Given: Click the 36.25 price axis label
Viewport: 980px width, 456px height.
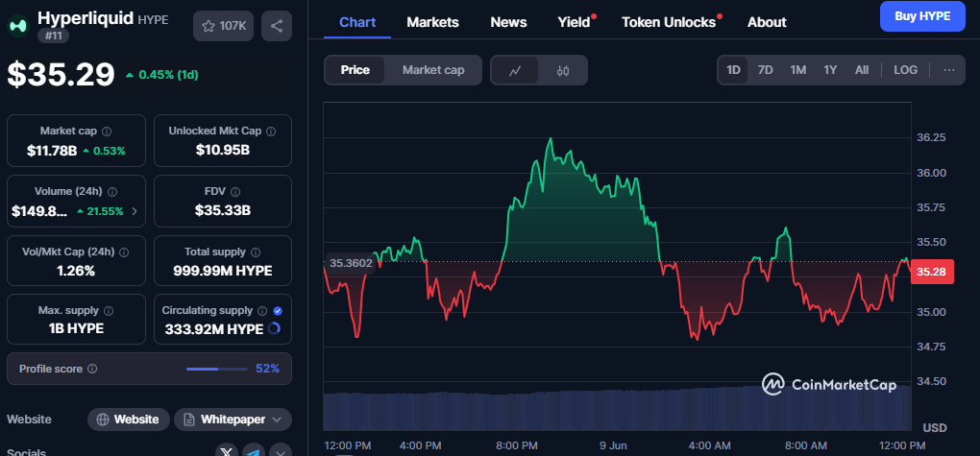Looking at the screenshot, I should [931, 137].
